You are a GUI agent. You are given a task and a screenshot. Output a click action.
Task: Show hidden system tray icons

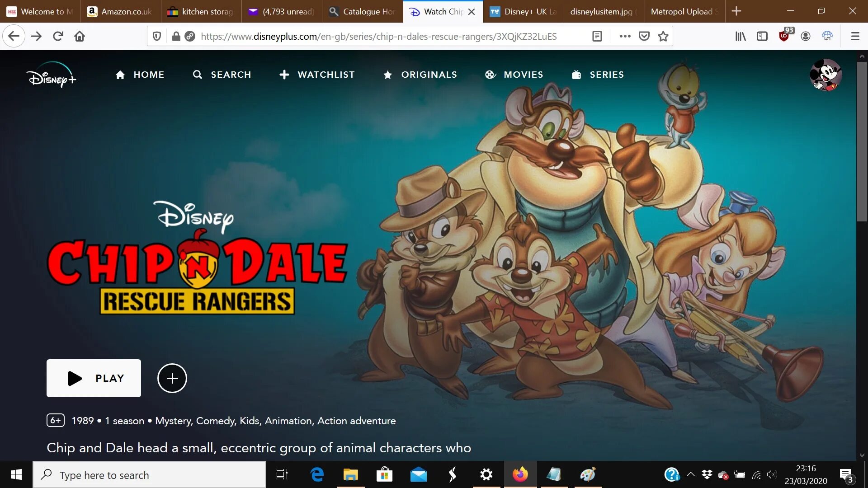690,474
